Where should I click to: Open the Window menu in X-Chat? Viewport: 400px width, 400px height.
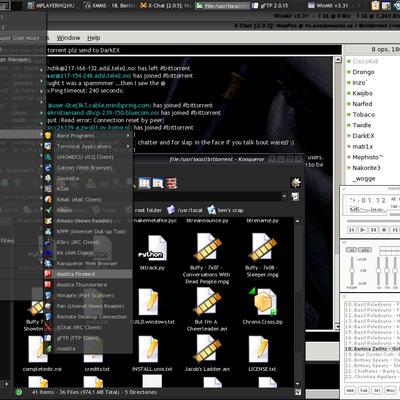point(68,38)
